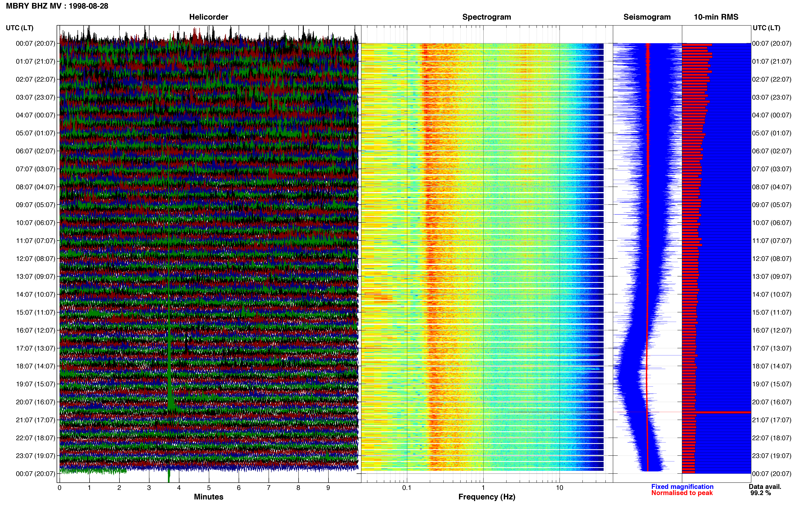Click tick label 5 on the Minutes axis
The width and height of the screenshot is (812, 508).
click(x=209, y=488)
